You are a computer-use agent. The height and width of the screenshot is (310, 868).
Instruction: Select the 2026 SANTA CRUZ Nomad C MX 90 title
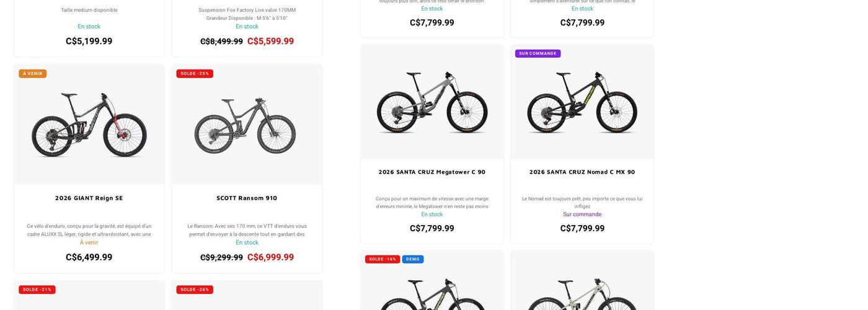(x=582, y=172)
